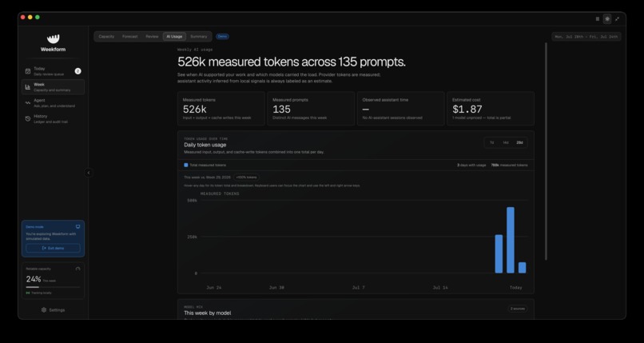This screenshot has width=644, height=343.
Task: Click the Today review queue count badge
Action: pos(78,71)
